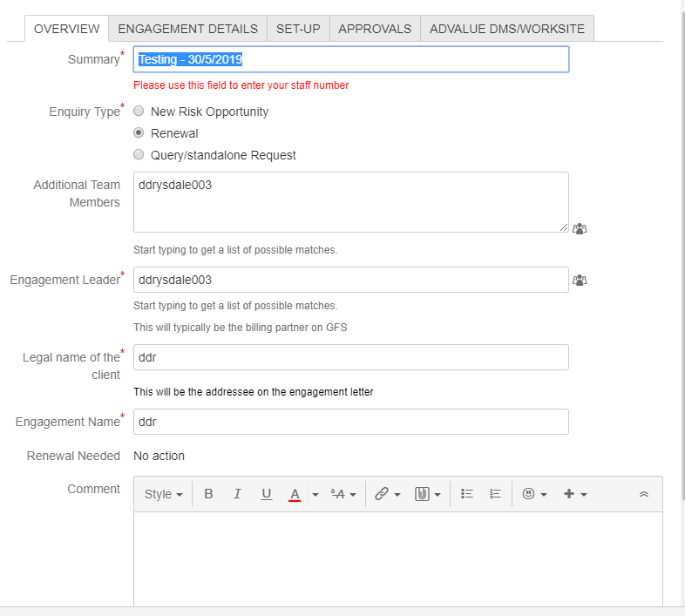Click the Legal name of the client field

(x=351, y=357)
